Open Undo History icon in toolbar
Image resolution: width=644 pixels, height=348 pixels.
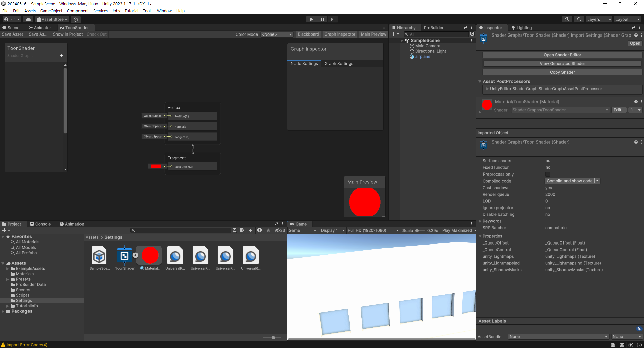click(567, 19)
